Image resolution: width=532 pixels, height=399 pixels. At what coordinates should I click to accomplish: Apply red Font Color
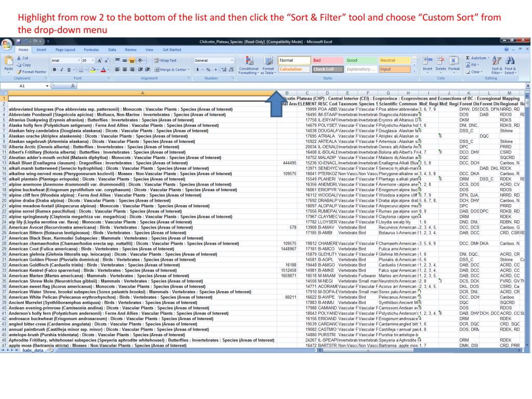tap(103, 70)
